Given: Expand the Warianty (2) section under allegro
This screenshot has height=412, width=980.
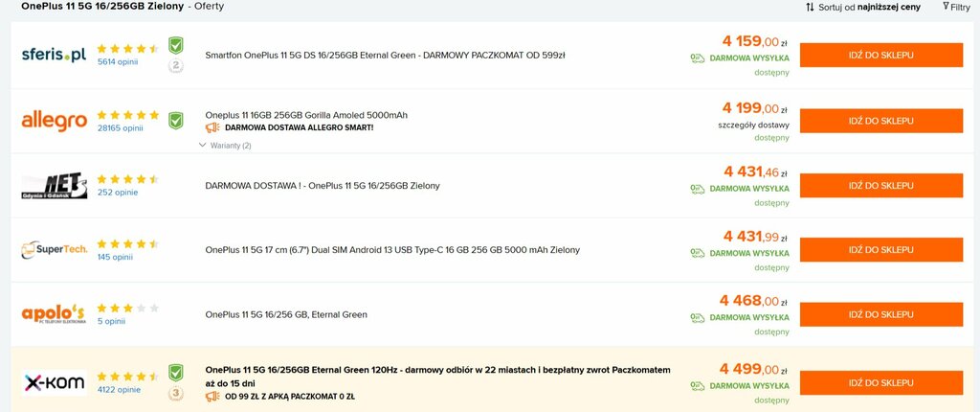Looking at the screenshot, I should [x=225, y=146].
